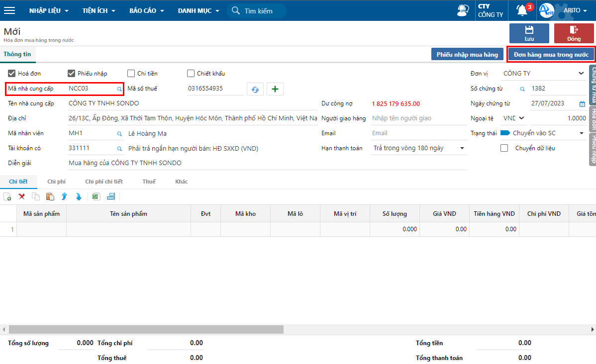This screenshot has height=364, width=596.
Task: Move row up with blue arrow
Action: (x=64, y=196)
